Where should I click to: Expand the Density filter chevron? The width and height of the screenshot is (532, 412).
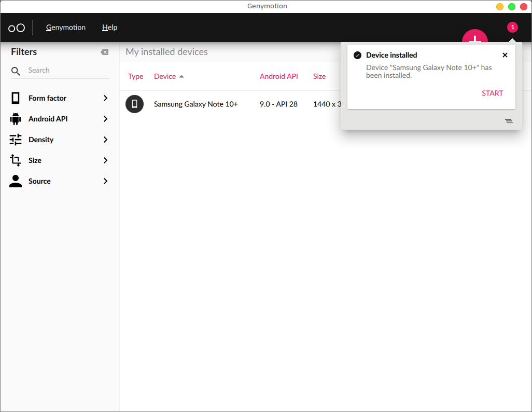(105, 140)
